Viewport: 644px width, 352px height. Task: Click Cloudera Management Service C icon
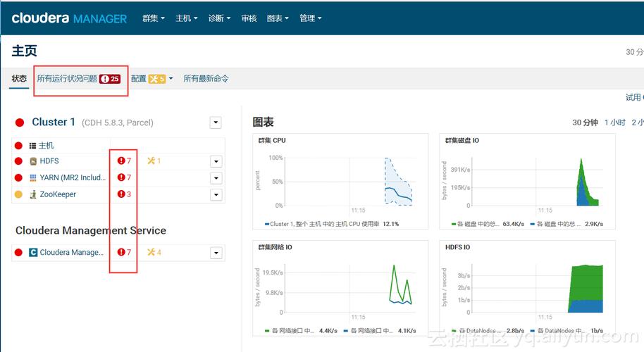click(x=33, y=253)
